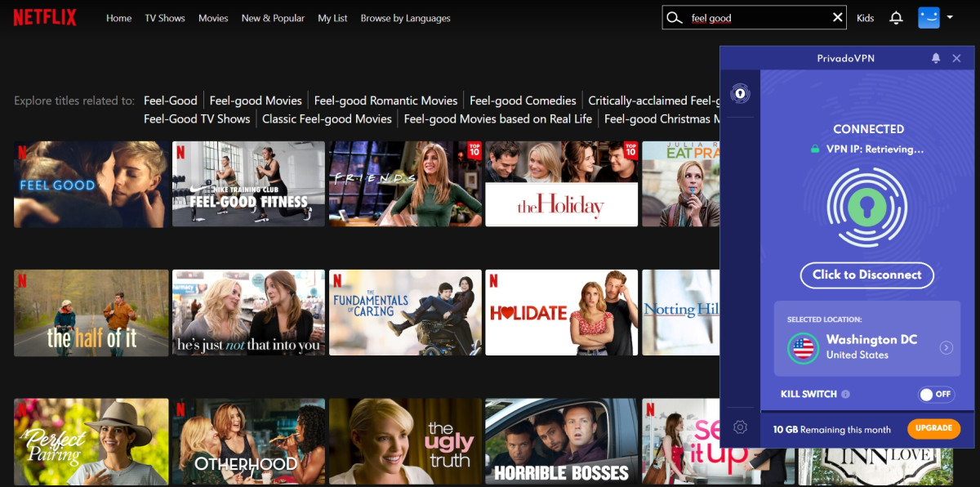Open Netflix notifications bell
Image resolution: width=980 pixels, height=487 pixels.
click(x=896, y=18)
